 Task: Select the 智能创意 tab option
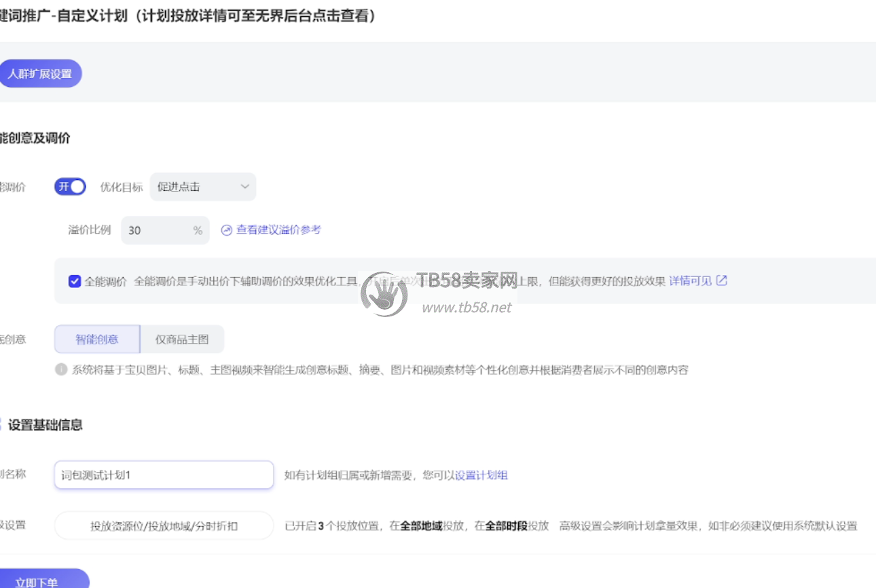(x=97, y=339)
